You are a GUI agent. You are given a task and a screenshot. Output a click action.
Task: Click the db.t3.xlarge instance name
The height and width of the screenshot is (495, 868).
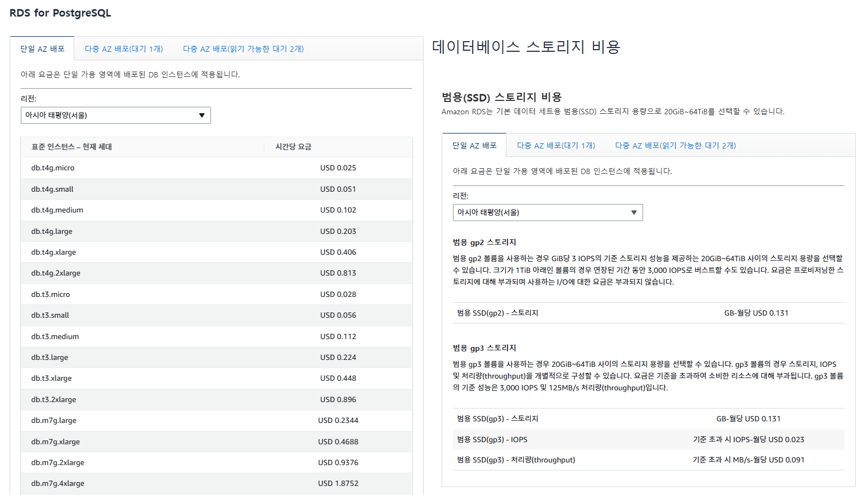pyautogui.click(x=51, y=378)
